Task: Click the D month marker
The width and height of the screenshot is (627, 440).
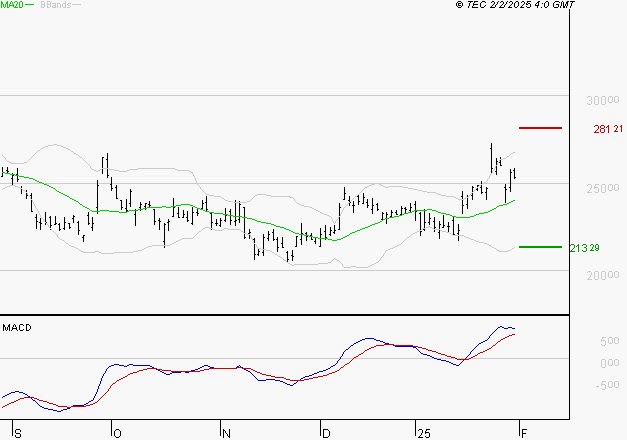Action: click(x=326, y=434)
